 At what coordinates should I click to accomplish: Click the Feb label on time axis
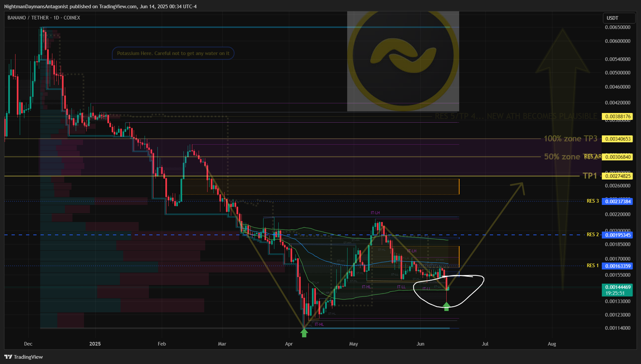[162, 344]
